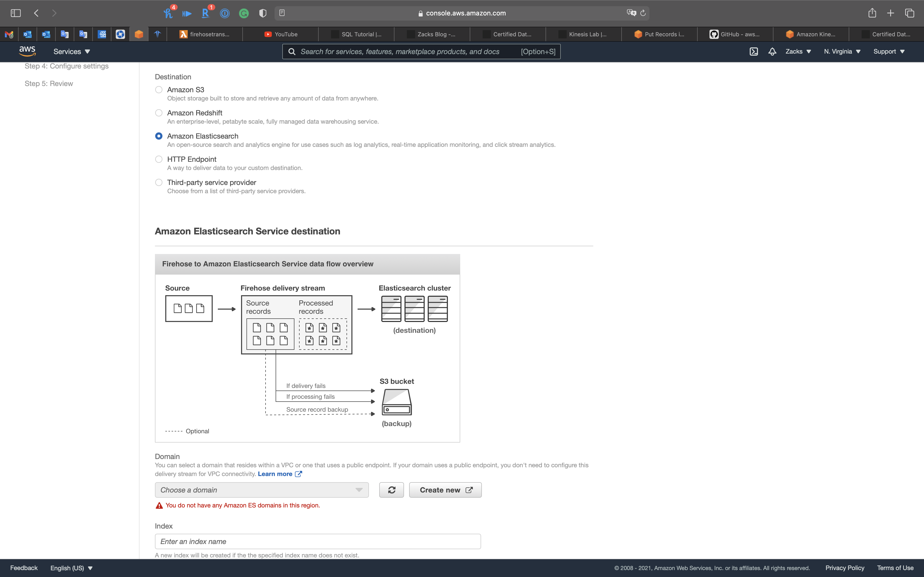Open the Choose a domain dropdown
This screenshot has width=924, height=577.
(x=261, y=490)
